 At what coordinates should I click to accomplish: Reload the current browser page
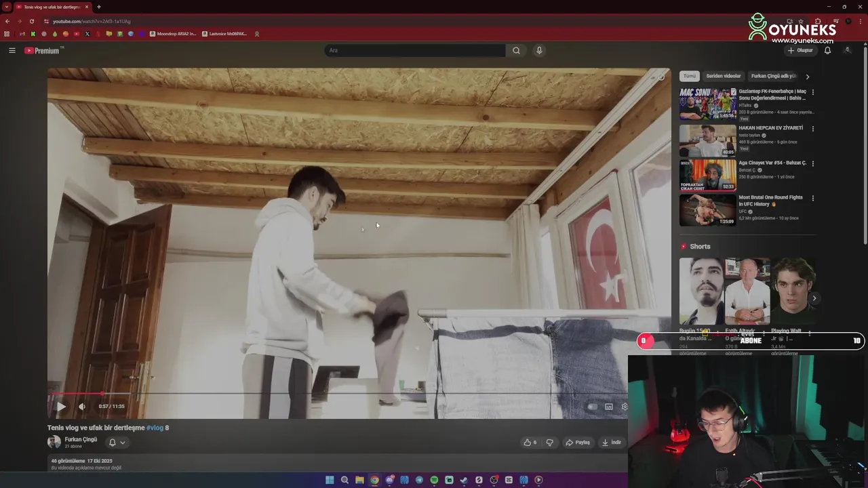[x=31, y=21]
